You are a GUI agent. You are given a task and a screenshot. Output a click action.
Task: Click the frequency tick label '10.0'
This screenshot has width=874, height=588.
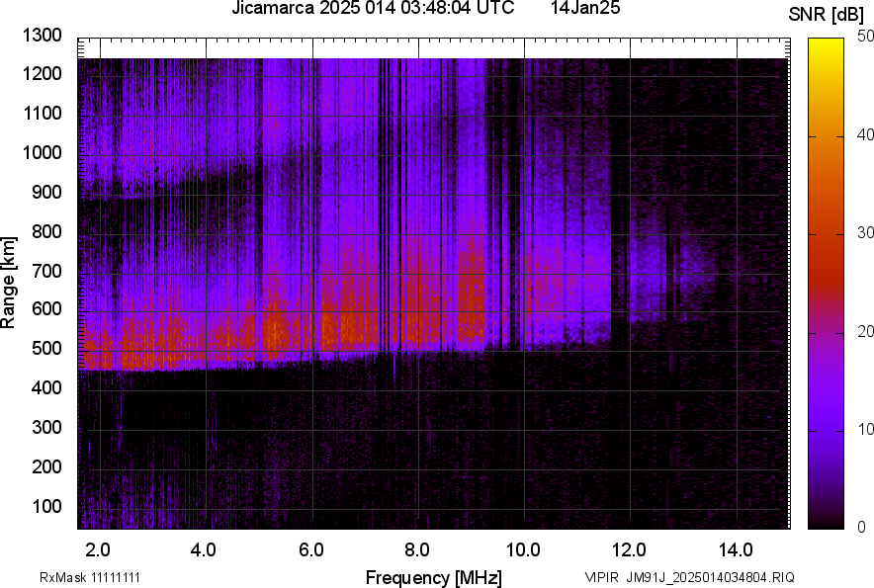coord(523,550)
